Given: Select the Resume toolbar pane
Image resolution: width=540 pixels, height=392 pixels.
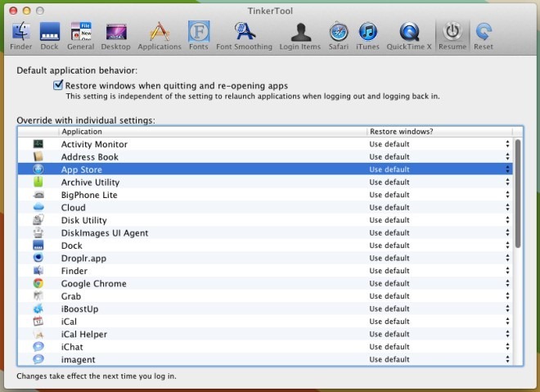Looking at the screenshot, I should pyautogui.click(x=452, y=36).
